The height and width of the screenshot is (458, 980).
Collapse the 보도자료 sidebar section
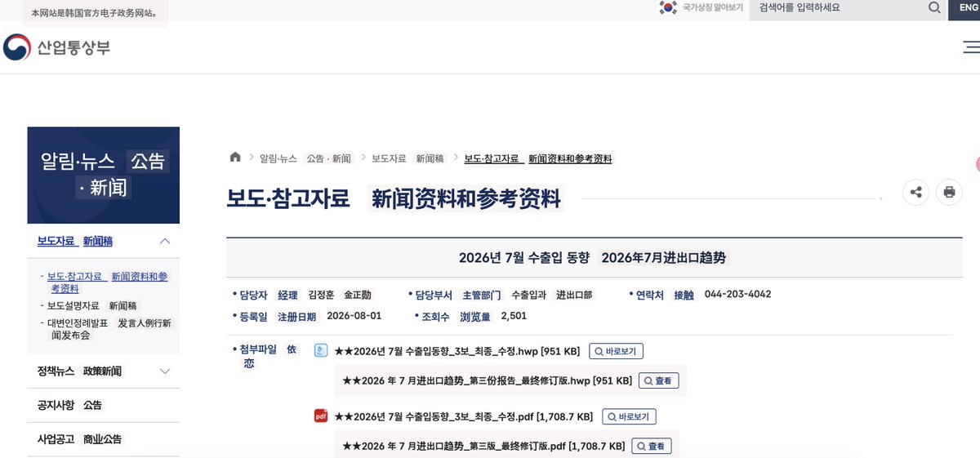point(165,241)
